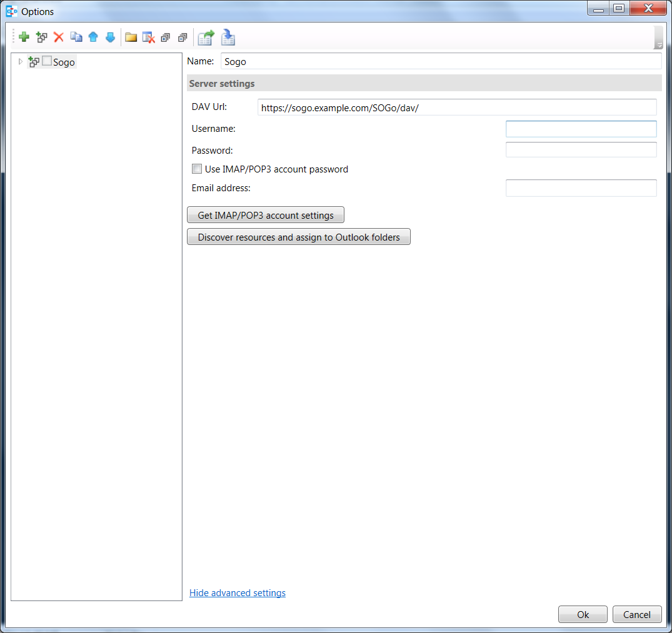Close the Options window
Screen dimensions: 672x633
(x=648, y=9)
